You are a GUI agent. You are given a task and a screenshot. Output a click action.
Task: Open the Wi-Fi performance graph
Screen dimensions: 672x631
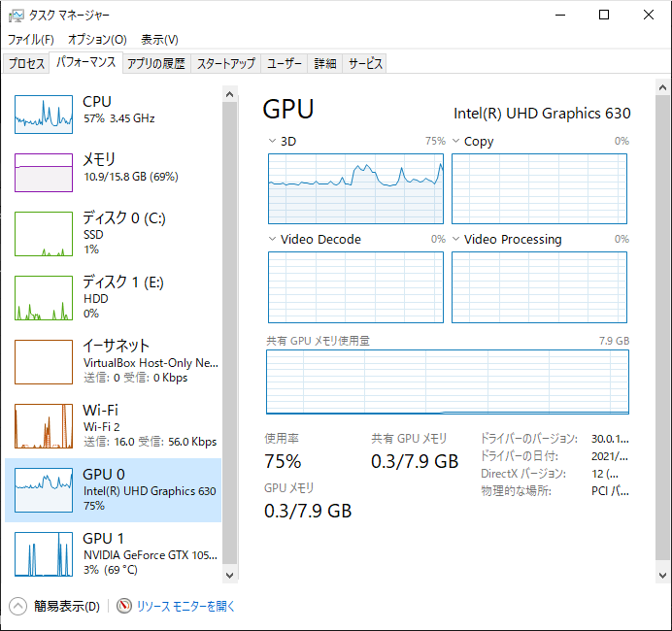pyautogui.click(x=44, y=425)
